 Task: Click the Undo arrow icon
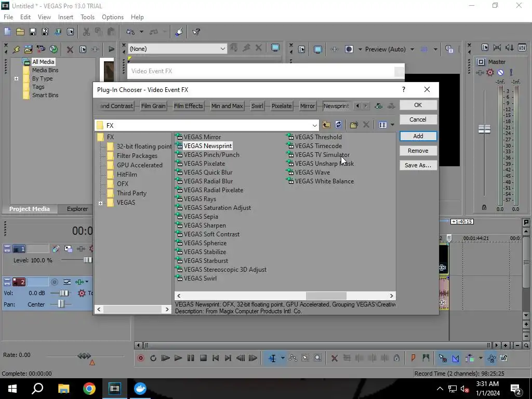pyautogui.click(x=130, y=32)
